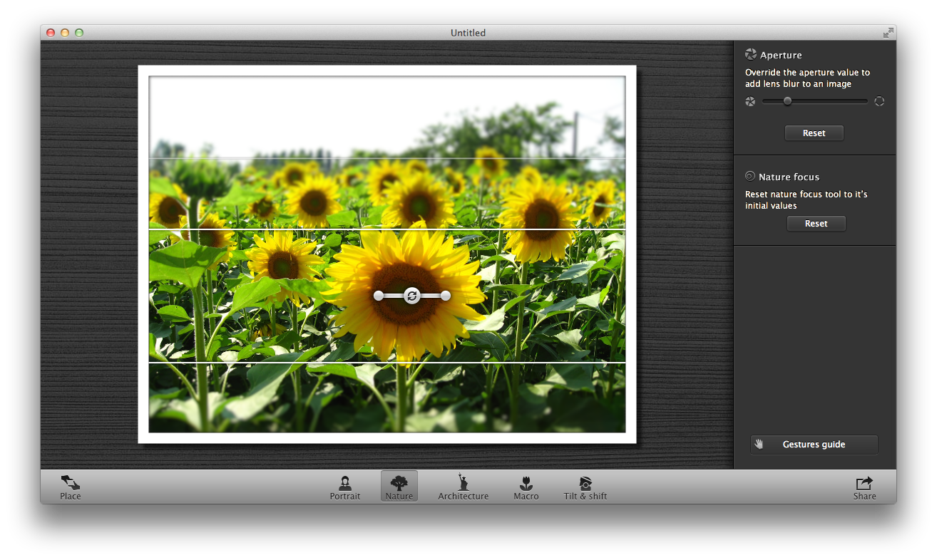
Task: Click left endpoint of focus handle
Action: pos(379,296)
